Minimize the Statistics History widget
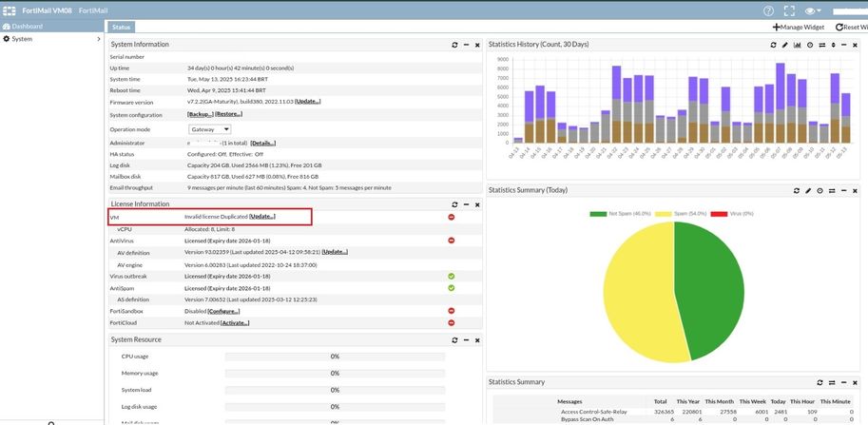This screenshot has height=425, width=868. pyautogui.click(x=845, y=45)
